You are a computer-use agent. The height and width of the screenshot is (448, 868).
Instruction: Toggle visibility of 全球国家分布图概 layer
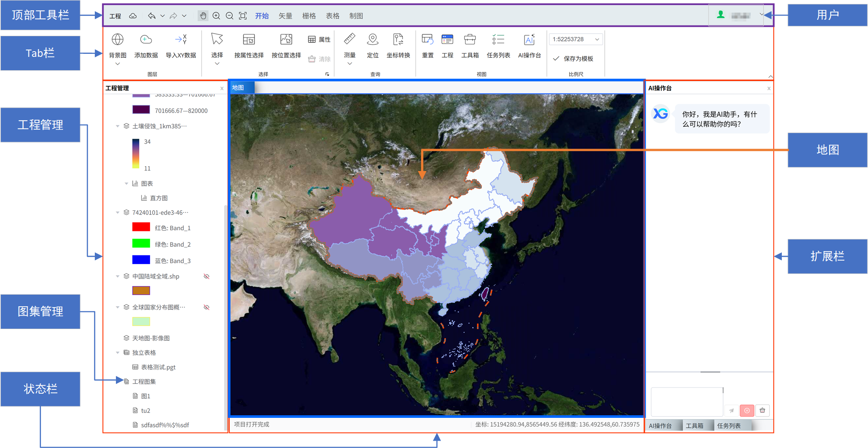pyautogui.click(x=206, y=308)
